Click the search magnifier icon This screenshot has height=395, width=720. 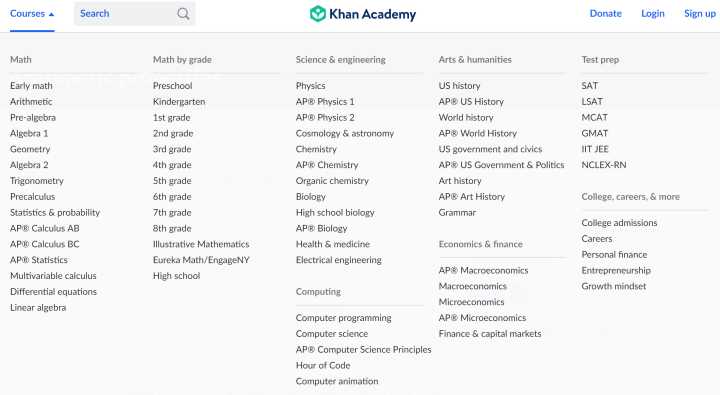(183, 14)
